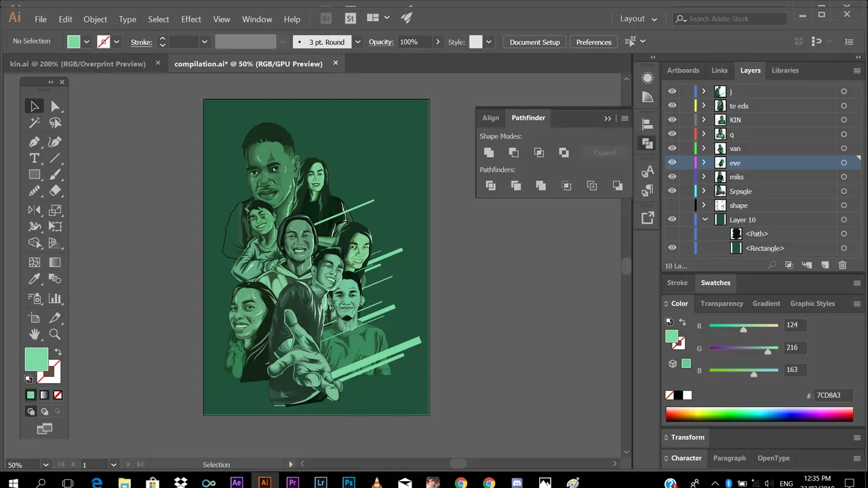Click Minus Front shape mode icon
Image resolution: width=868 pixels, height=488 pixels.
point(513,152)
